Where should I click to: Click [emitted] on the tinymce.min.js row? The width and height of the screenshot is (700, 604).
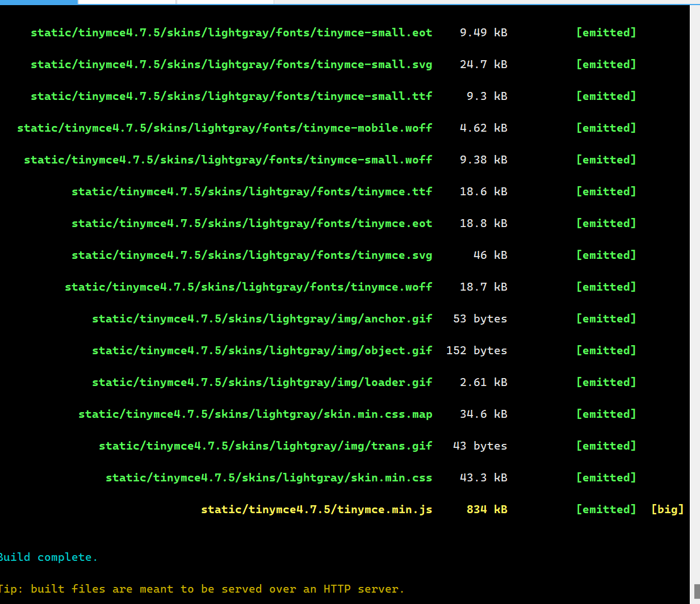tap(606, 510)
